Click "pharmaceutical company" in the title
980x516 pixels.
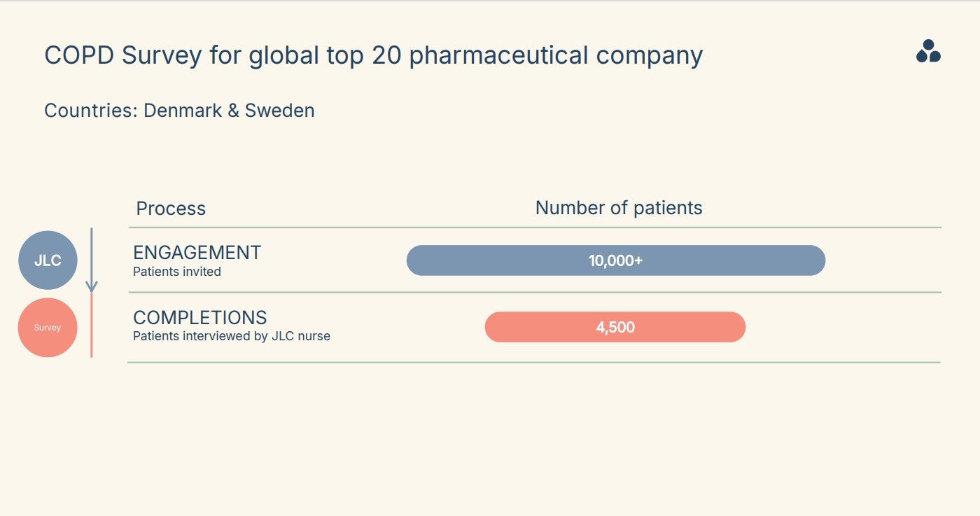click(x=556, y=55)
